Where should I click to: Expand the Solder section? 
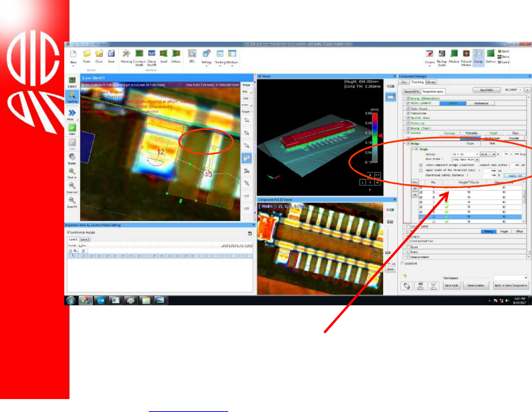[405, 133]
